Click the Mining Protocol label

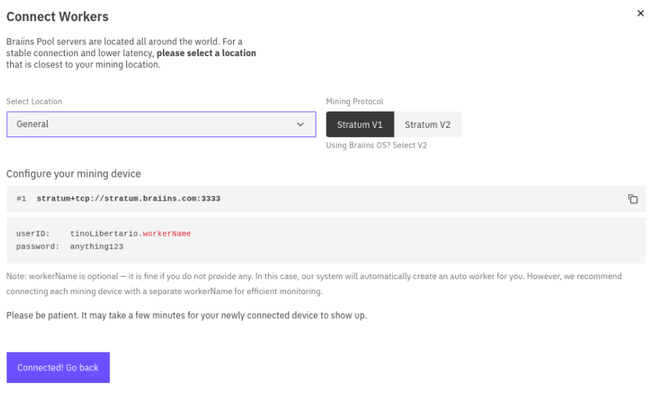click(354, 102)
